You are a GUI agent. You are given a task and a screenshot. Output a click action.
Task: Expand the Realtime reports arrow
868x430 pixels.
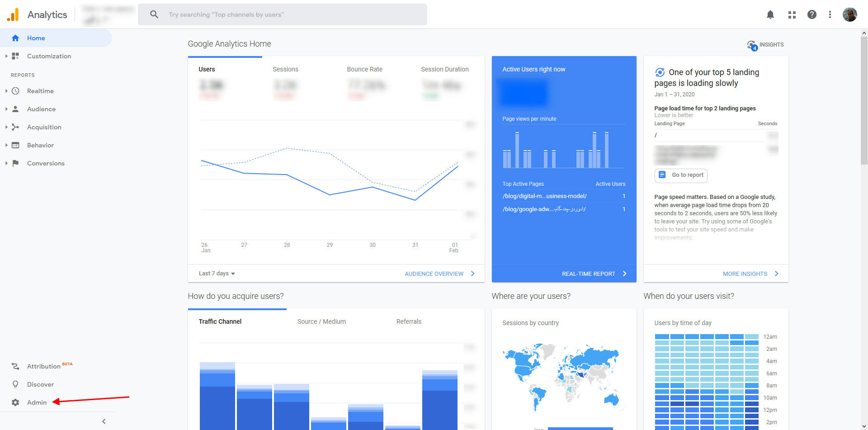coord(6,91)
